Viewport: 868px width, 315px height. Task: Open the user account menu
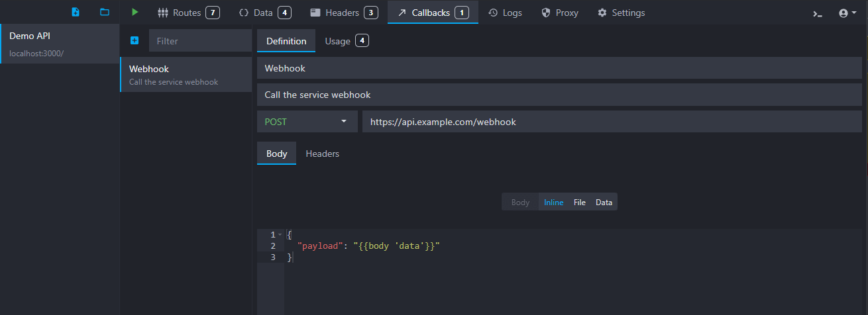pyautogui.click(x=847, y=13)
